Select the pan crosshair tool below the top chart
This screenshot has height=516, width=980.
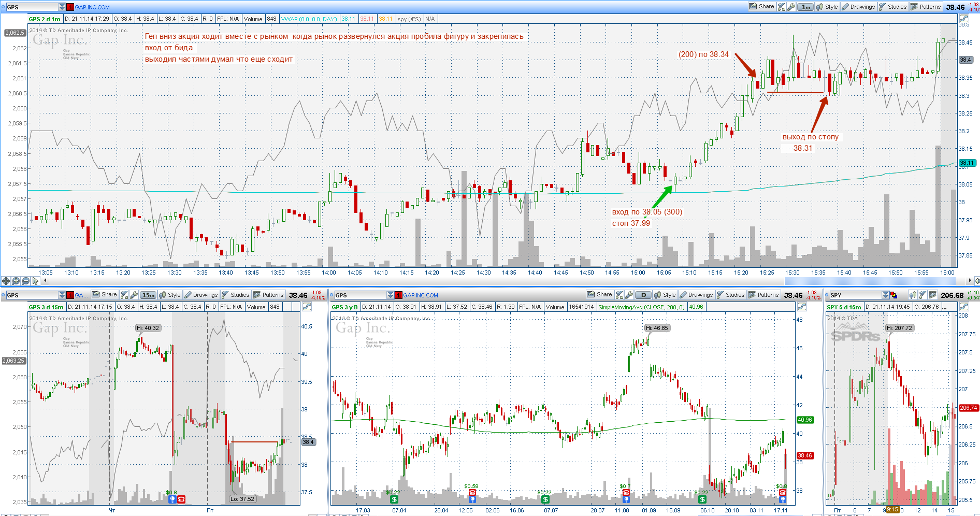[x=6, y=281]
